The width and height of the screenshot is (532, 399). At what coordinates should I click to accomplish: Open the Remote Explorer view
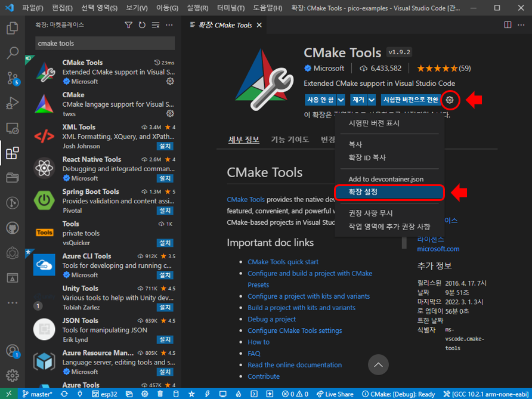(12, 128)
